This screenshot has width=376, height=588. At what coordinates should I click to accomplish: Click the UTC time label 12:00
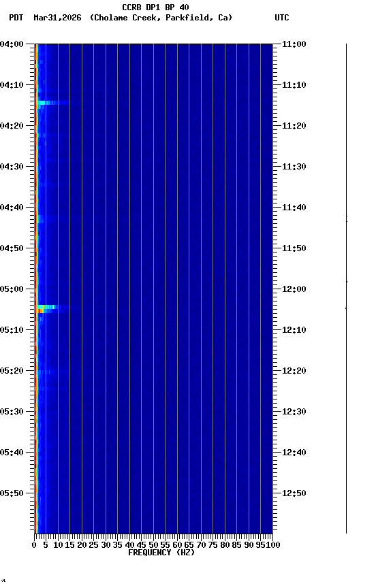click(294, 289)
